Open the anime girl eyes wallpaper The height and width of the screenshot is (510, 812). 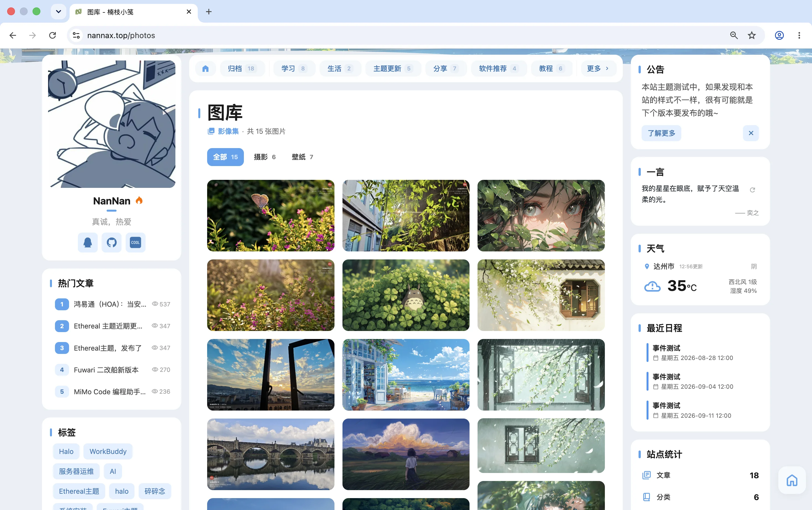click(x=541, y=215)
